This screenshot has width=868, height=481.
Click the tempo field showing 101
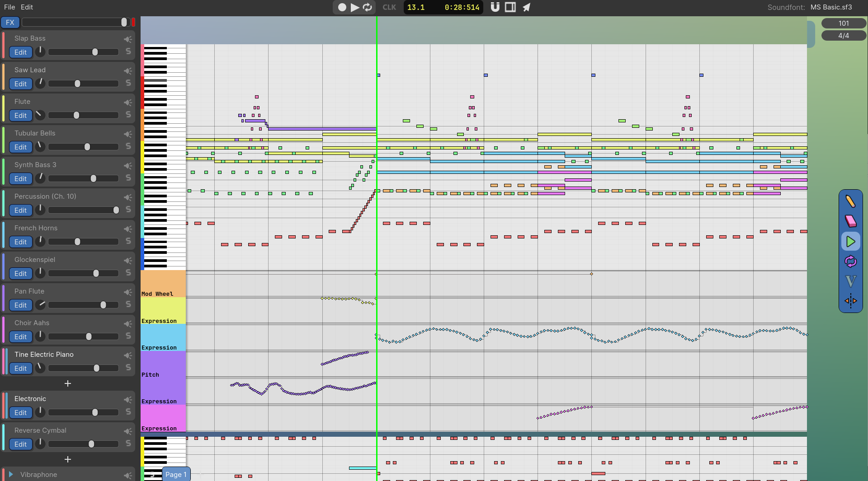844,23
